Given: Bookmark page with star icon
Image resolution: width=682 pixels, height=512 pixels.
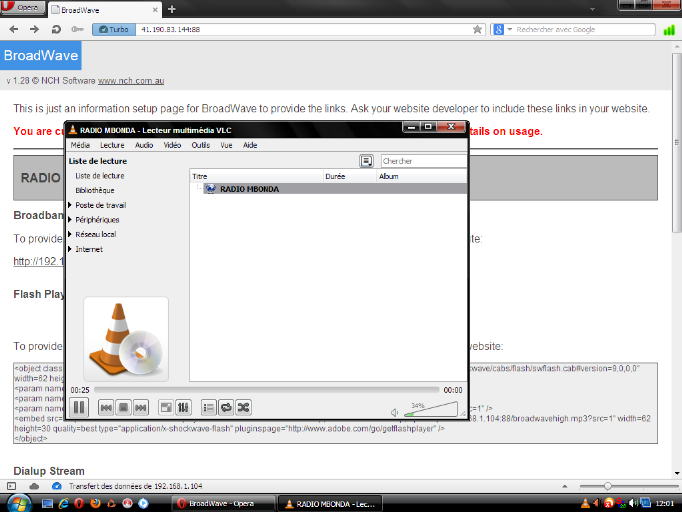Looking at the screenshot, I should (477, 29).
